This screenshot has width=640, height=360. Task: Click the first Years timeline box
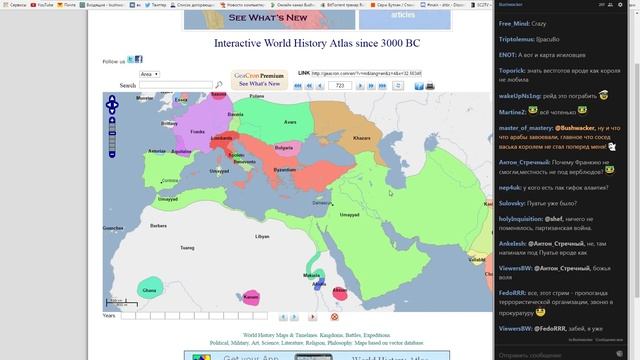[128, 316]
